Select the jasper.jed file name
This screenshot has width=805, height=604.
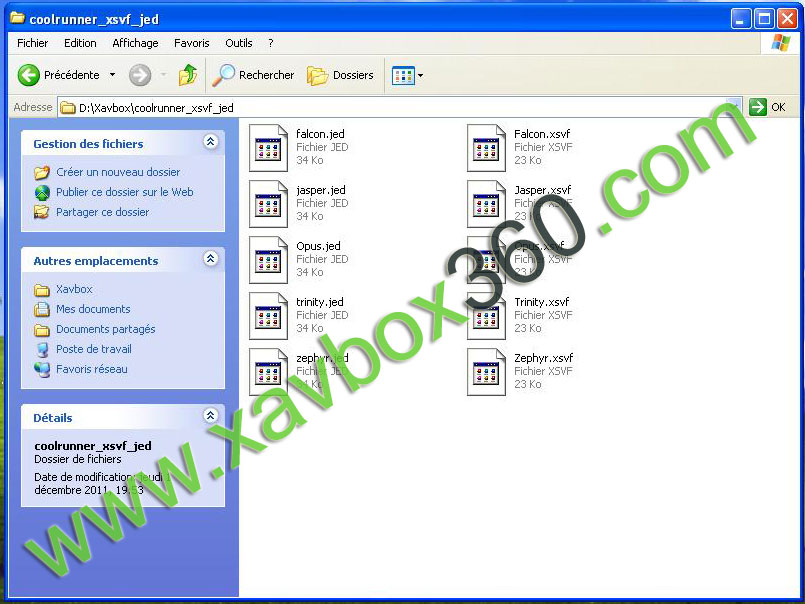pyautogui.click(x=321, y=190)
